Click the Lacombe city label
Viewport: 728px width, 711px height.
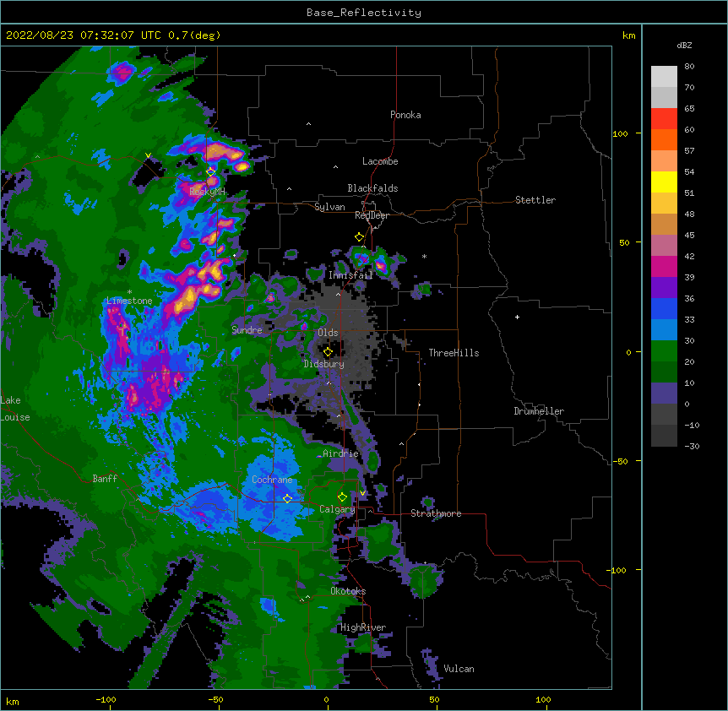click(x=380, y=161)
